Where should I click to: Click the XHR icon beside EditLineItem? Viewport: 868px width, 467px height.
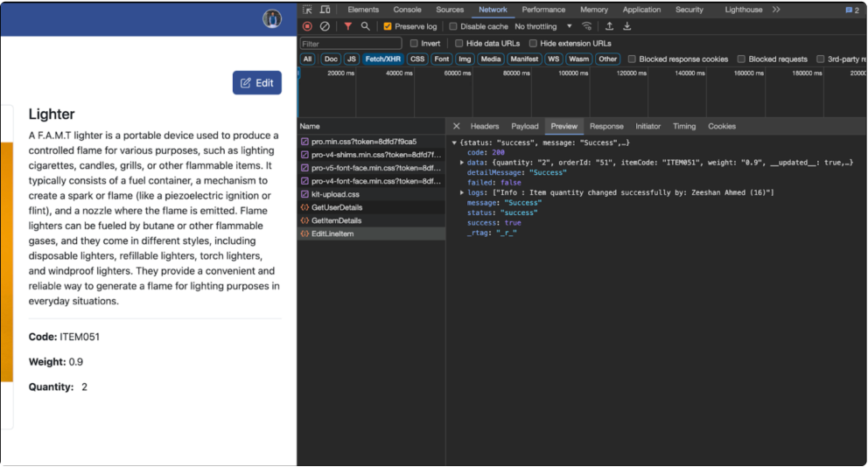(x=304, y=234)
